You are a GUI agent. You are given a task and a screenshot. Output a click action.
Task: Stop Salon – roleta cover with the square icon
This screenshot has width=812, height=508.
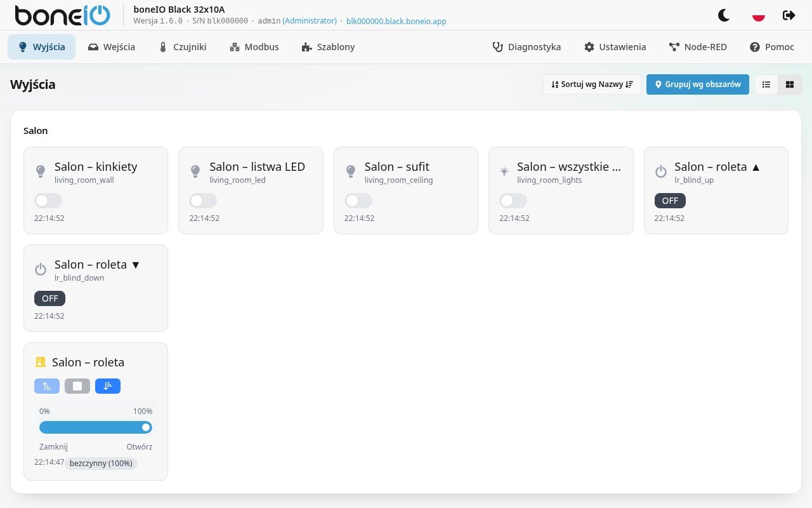[x=77, y=386]
